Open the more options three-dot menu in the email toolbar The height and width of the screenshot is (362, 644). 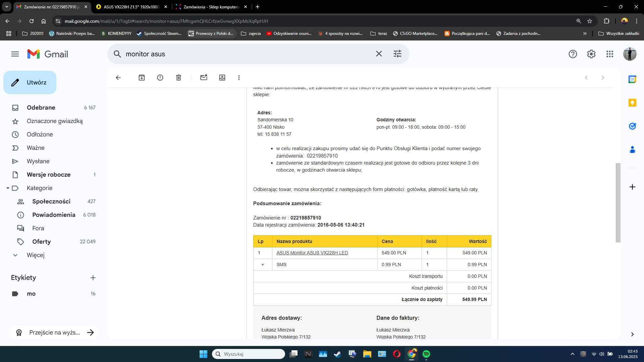pyautogui.click(x=239, y=78)
